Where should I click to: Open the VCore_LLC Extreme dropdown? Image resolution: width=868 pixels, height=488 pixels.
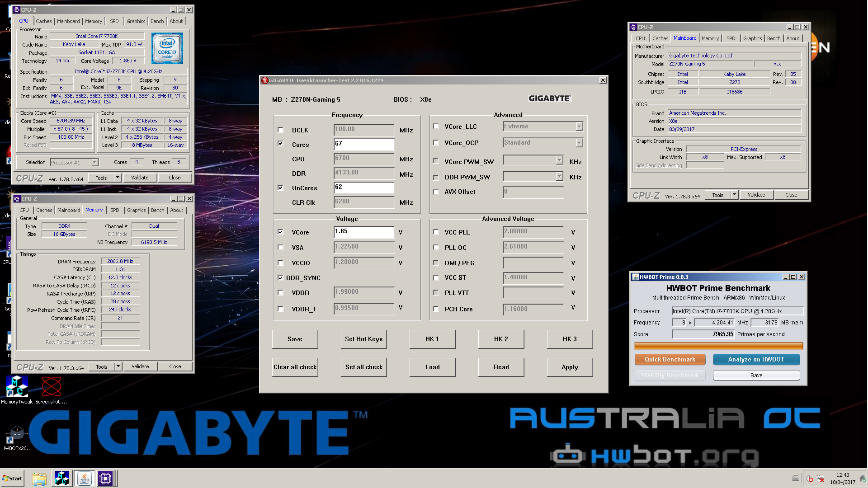point(579,127)
